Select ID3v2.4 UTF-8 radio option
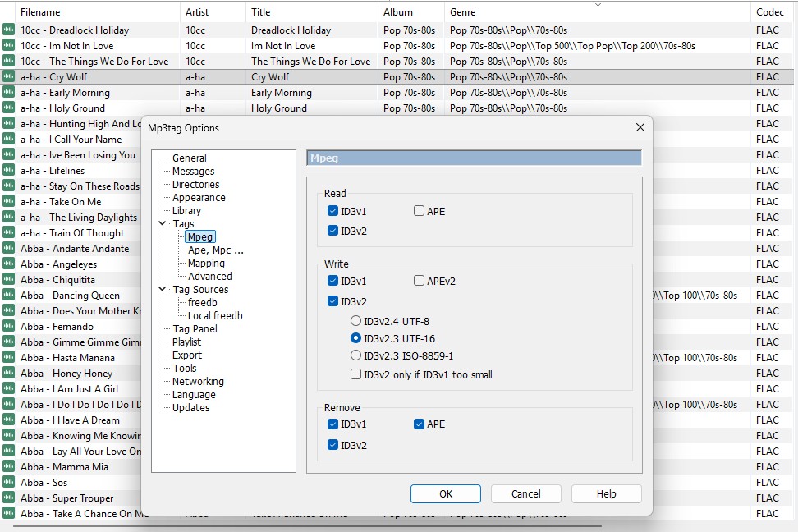 tap(356, 322)
